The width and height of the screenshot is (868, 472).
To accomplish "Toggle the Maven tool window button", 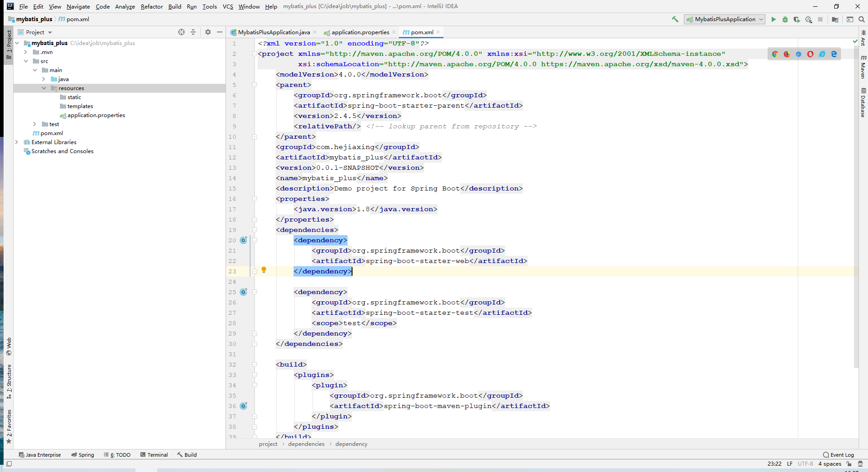I will point(863,67).
